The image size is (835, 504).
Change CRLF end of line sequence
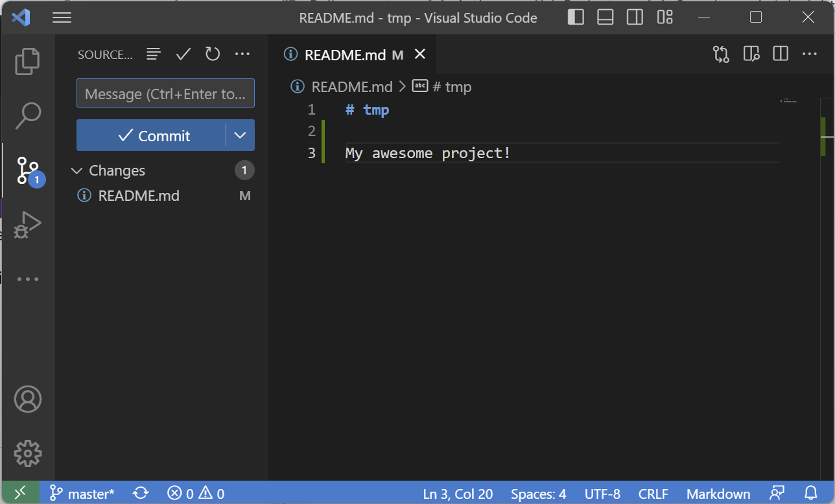click(x=653, y=494)
